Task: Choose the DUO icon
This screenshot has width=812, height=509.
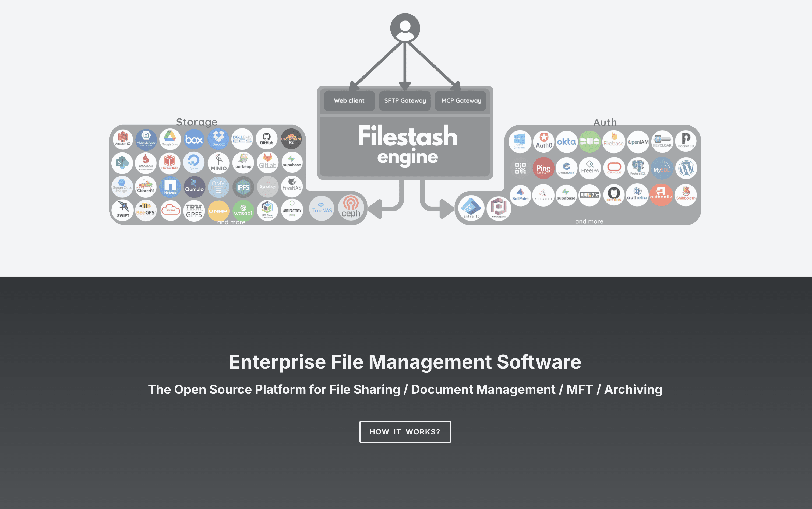Action: pos(590,142)
